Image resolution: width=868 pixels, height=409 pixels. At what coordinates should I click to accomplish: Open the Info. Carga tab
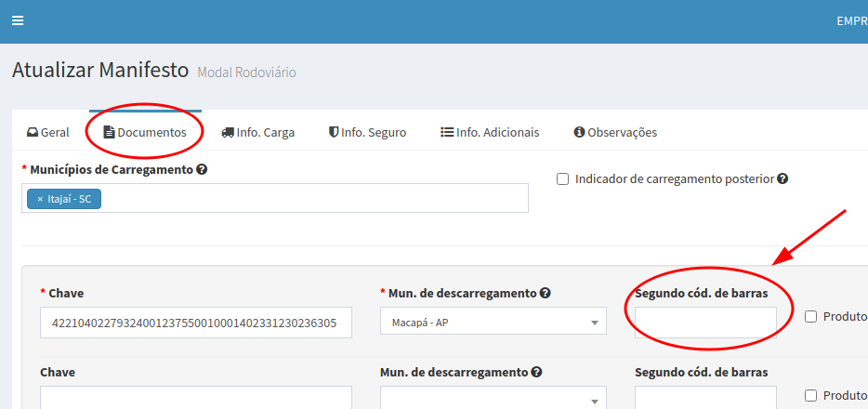point(257,132)
